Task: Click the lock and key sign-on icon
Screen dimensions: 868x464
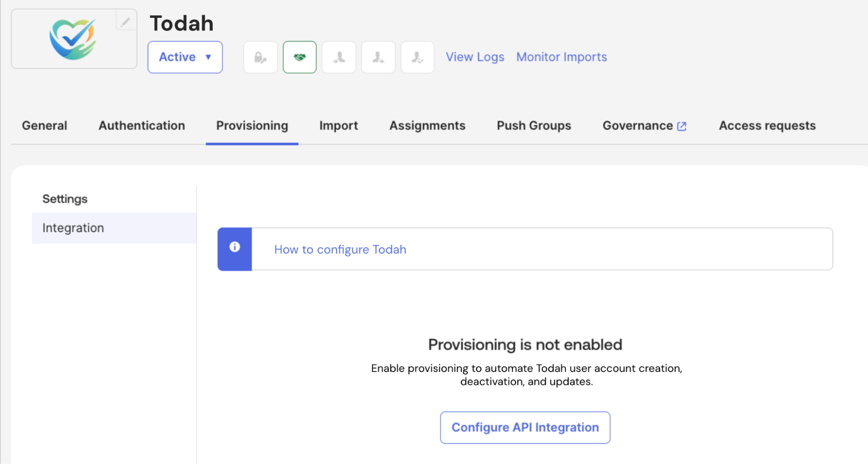Action: click(x=260, y=57)
